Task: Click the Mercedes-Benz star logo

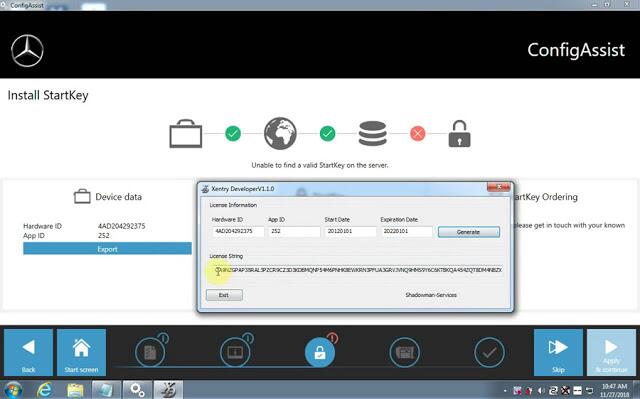Action: (27, 51)
